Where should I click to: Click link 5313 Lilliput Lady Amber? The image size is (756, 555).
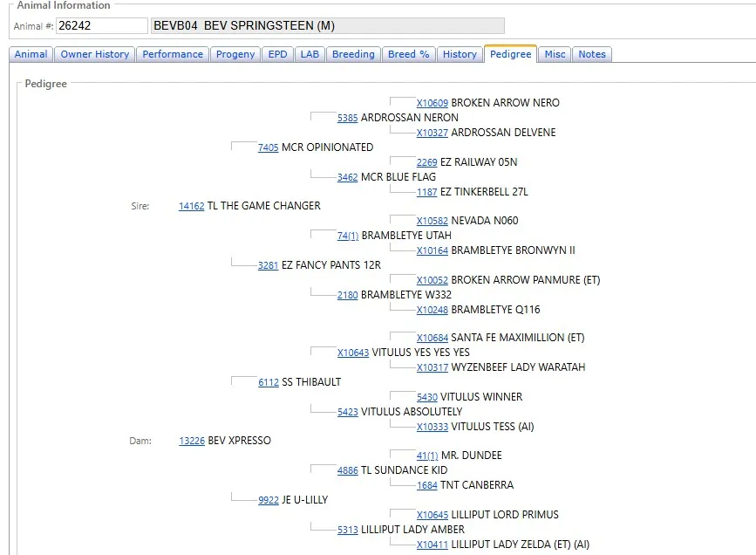pos(347,529)
